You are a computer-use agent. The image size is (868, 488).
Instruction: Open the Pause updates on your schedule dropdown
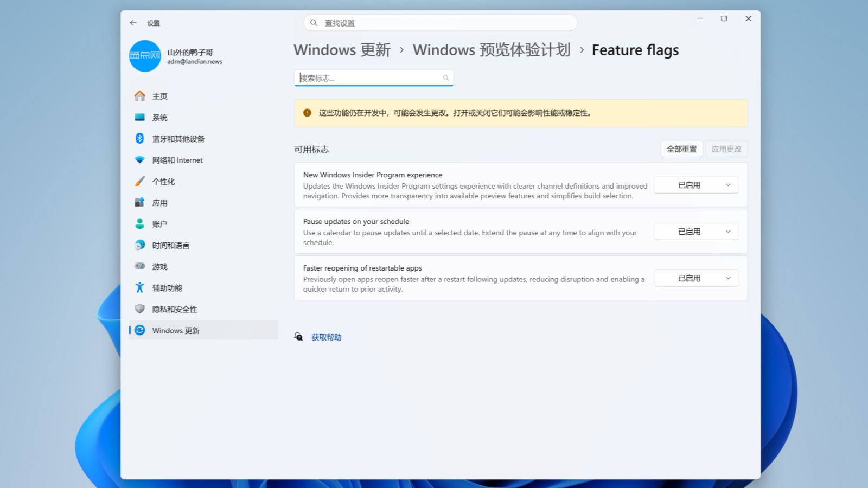(x=696, y=232)
